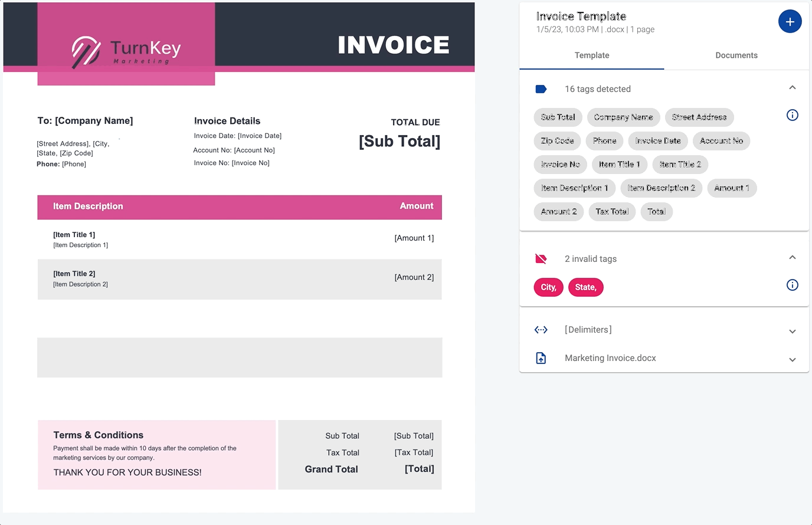Click the blue tag icon beside 16 tags detected
The width and height of the screenshot is (812, 525).
point(541,89)
